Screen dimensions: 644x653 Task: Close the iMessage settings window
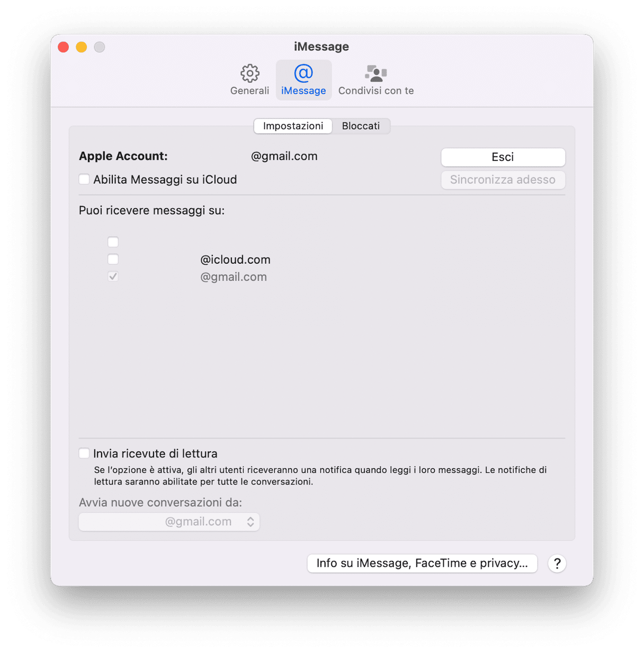64,47
